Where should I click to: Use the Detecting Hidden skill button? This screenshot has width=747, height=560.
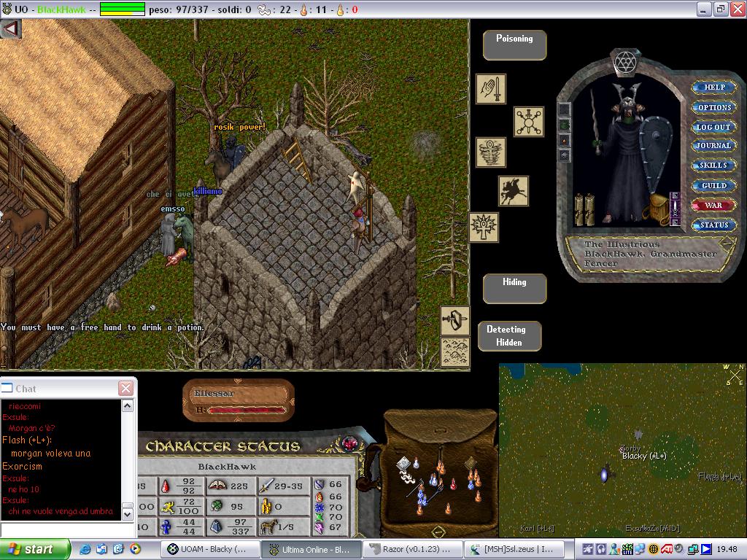[x=509, y=336]
